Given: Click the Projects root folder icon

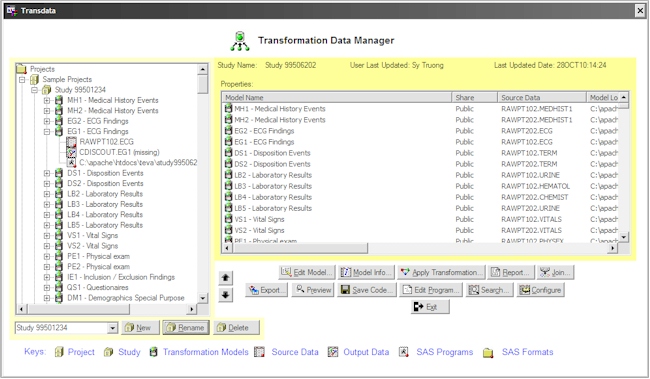Looking at the screenshot, I should point(22,68).
